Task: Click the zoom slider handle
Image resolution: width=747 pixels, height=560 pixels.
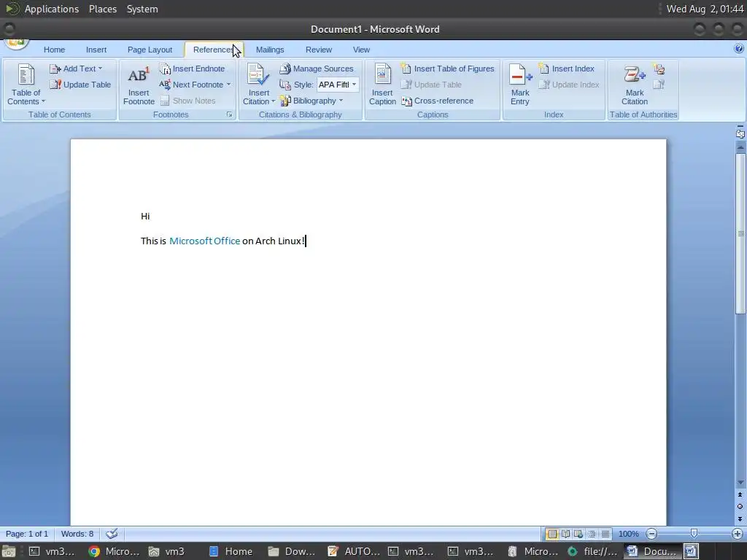Action: coord(694,533)
